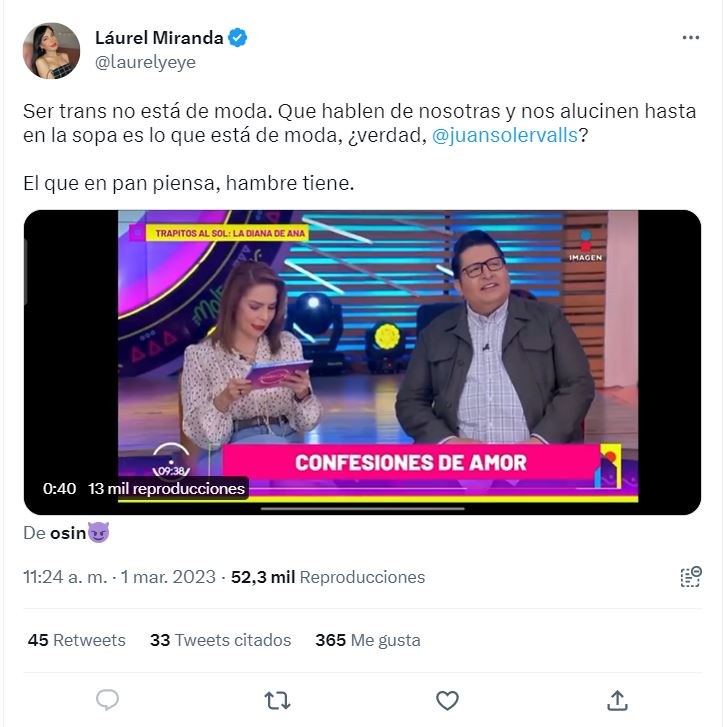This screenshot has width=724, height=727.
Task: Visit the @laurelyeye handle
Action: (145, 62)
